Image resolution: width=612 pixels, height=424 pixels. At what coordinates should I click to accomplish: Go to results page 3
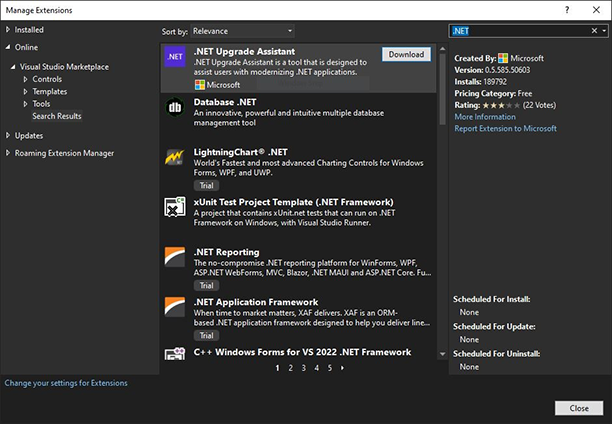coord(304,368)
